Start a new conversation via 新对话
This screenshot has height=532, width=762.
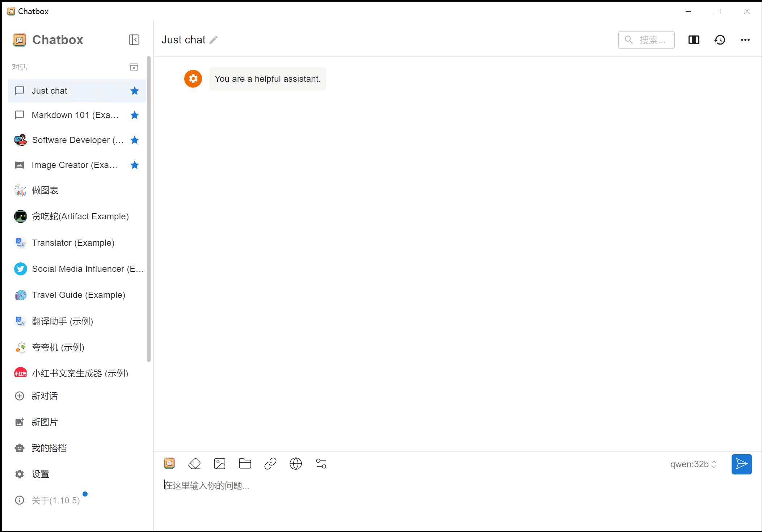coord(45,396)
